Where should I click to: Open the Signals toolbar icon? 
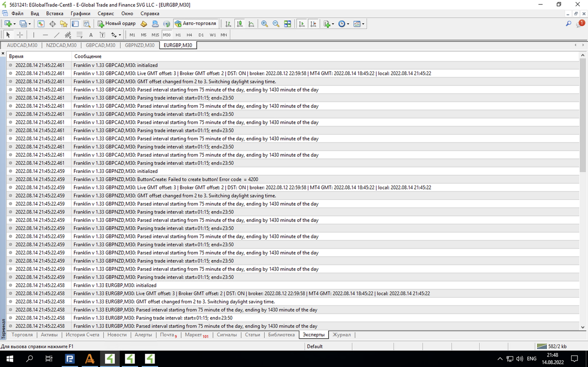[166, 24]
